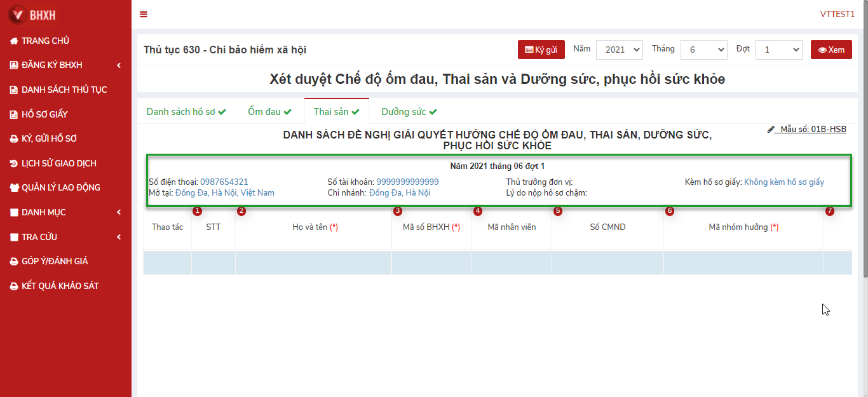The height and width of the screenshot is (397, 868).
Task: Click the BHXH logo in the sidebar
Action: [33, 15]
